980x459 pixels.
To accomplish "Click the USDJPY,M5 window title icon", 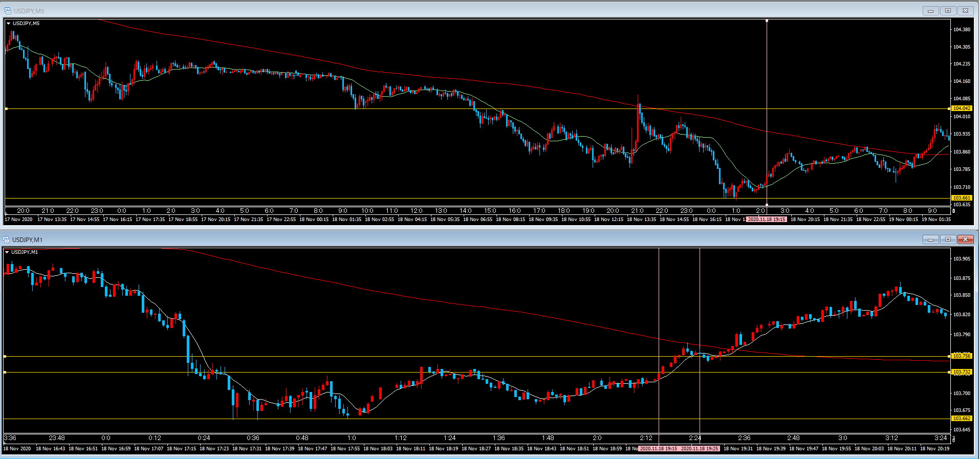I will 7,11.
